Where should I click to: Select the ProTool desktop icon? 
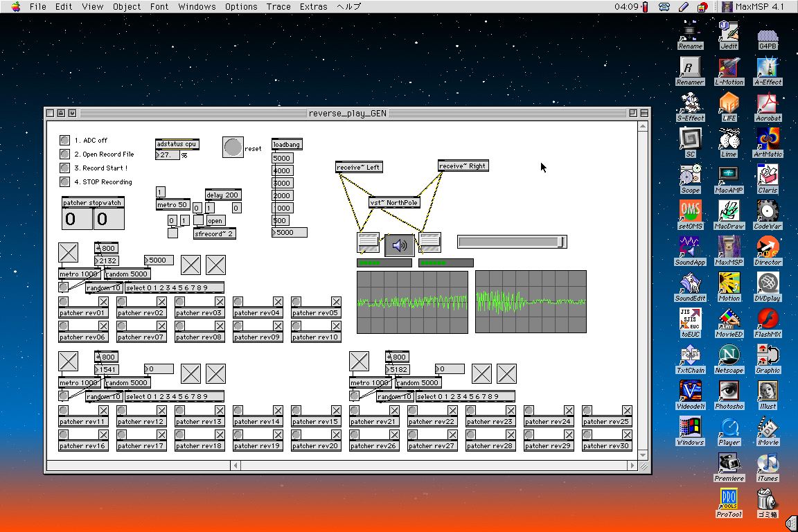point(729,504)
